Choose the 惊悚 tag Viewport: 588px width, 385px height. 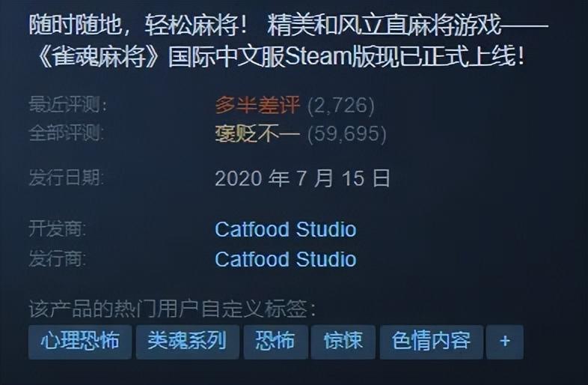point(343,342)
